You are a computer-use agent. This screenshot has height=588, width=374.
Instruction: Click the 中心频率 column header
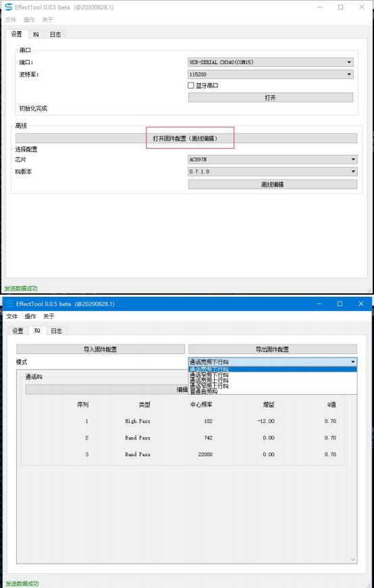pos(201,405)
